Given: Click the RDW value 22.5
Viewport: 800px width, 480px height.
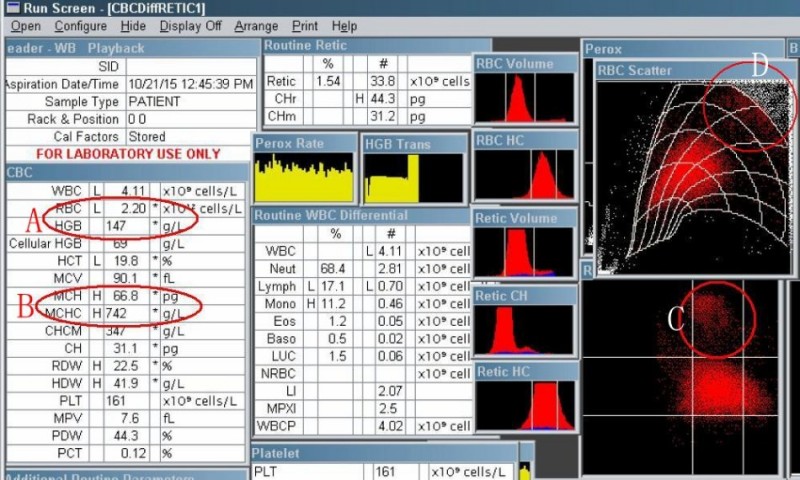Looking at the screenshot, I should point(126,366).
